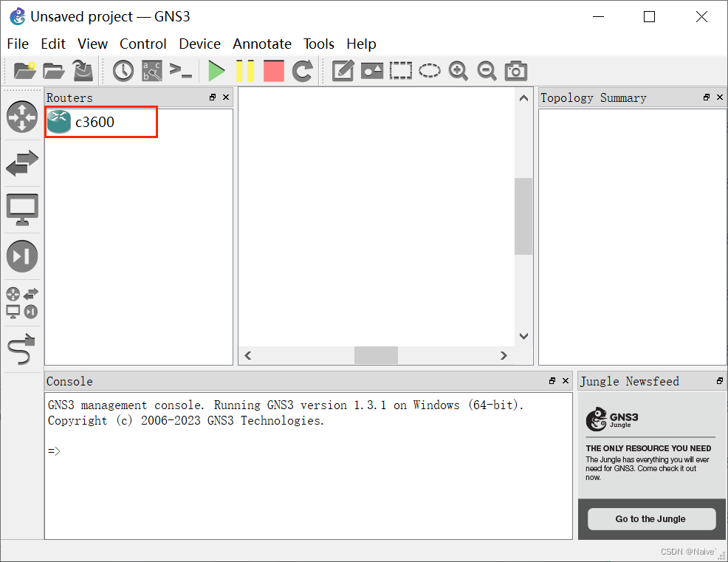Select the Add a note tool

[x=343, y=71]
